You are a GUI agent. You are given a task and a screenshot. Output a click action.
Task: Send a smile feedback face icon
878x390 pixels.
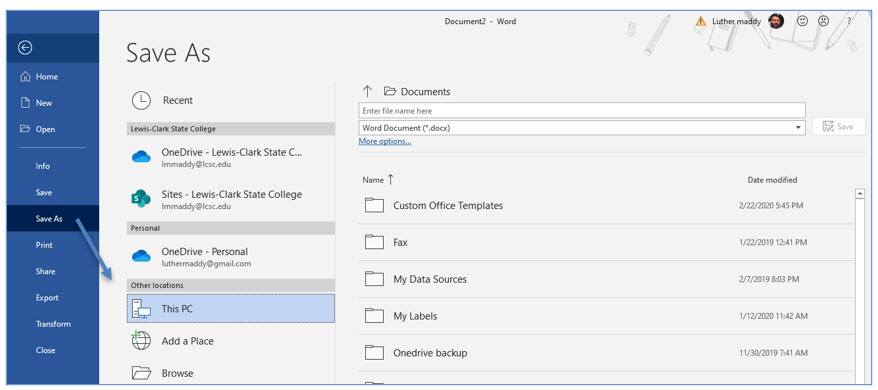[803, 21]
